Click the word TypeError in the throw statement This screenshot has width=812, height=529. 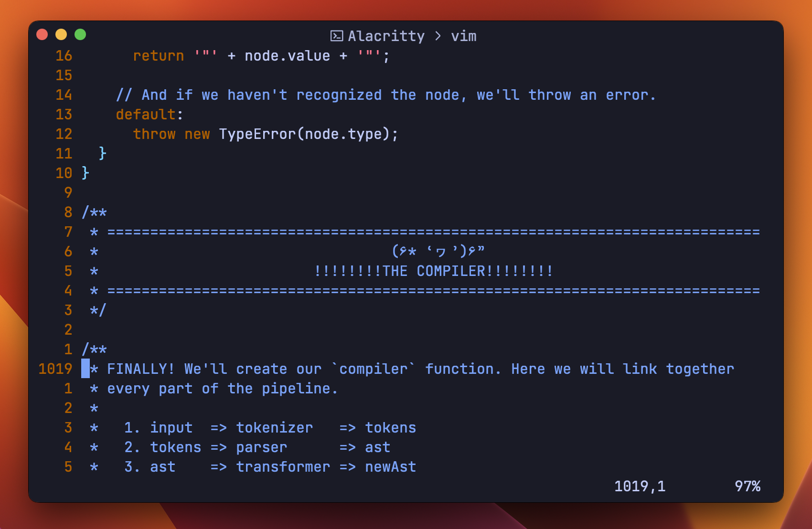coord(257,134)
